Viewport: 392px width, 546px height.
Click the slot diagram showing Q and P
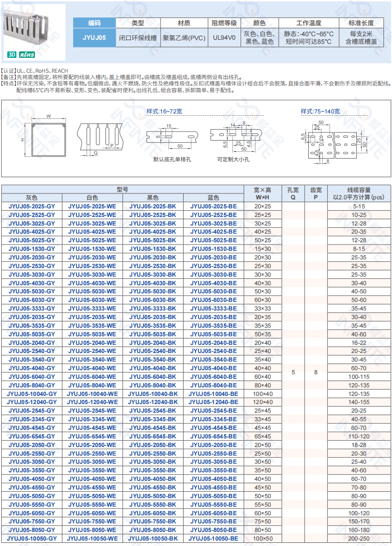[x=101, y=137]
